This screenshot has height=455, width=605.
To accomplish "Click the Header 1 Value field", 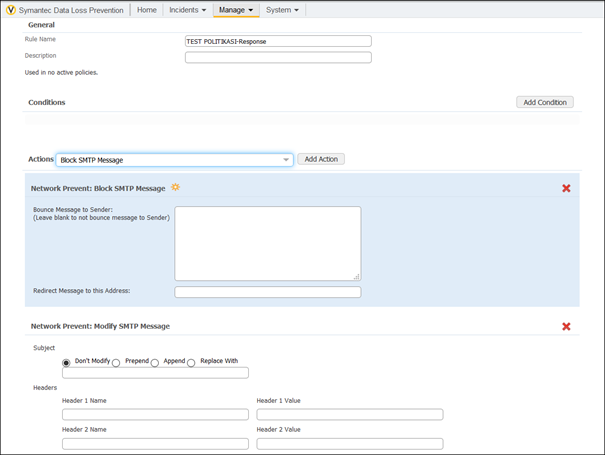I will click(350, 414).
